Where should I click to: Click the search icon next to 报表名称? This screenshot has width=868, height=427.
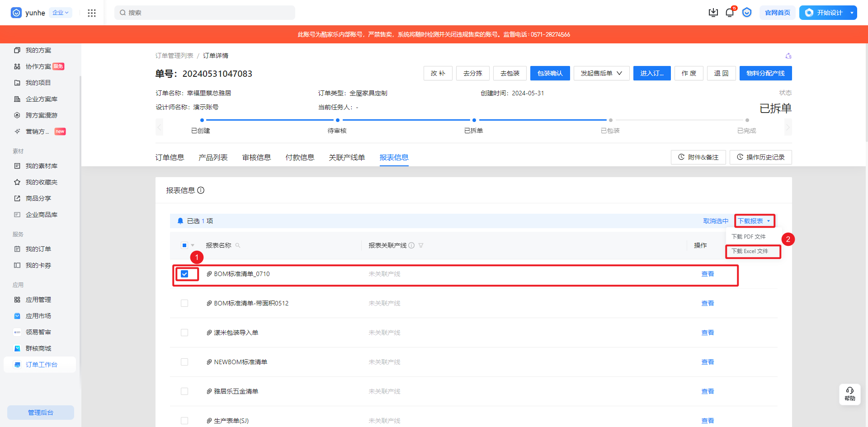[238, 245]
